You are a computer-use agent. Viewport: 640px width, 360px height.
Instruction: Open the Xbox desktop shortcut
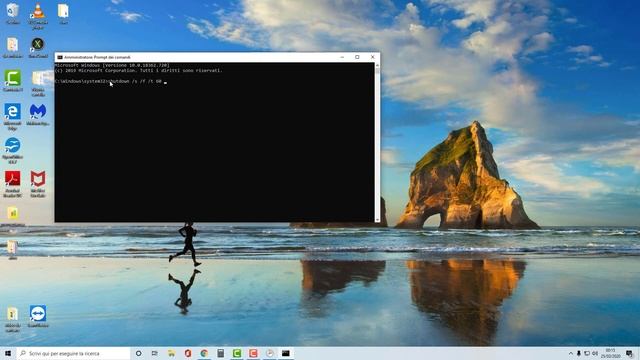point(38,47)
